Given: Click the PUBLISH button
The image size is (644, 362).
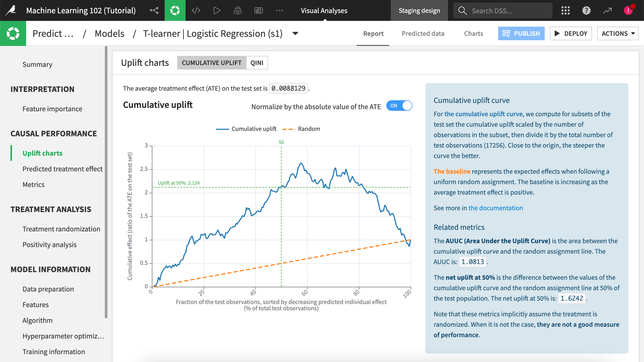Looking at the screenshot, I should pyautogui.click(x=521, y=33).
